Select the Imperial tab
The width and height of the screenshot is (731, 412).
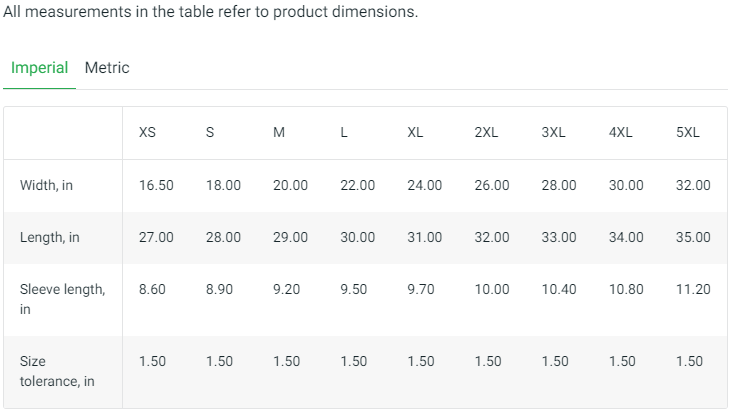point(39,68)
